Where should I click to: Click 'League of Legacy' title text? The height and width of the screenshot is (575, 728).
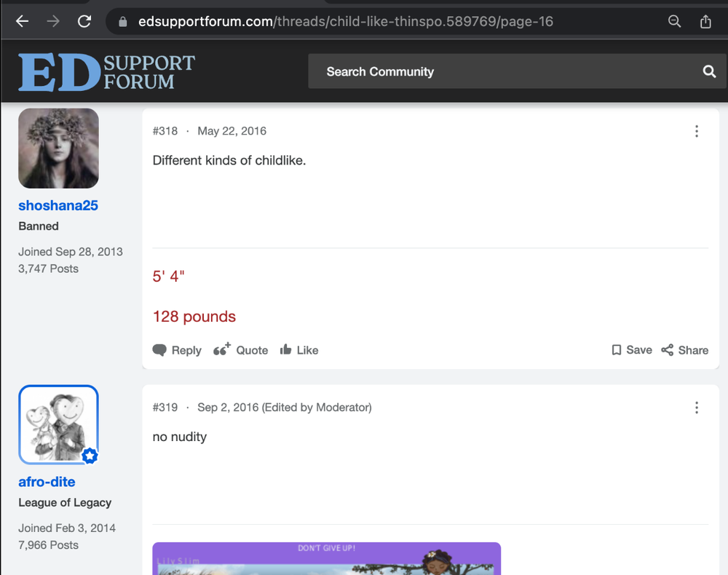click(65, 503)
